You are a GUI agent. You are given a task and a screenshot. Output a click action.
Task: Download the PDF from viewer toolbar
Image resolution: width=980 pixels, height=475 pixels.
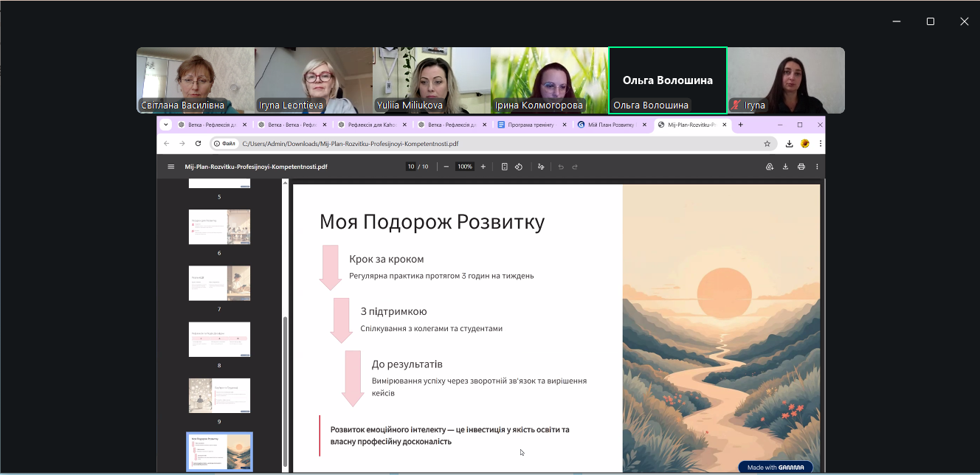(785, 167)
